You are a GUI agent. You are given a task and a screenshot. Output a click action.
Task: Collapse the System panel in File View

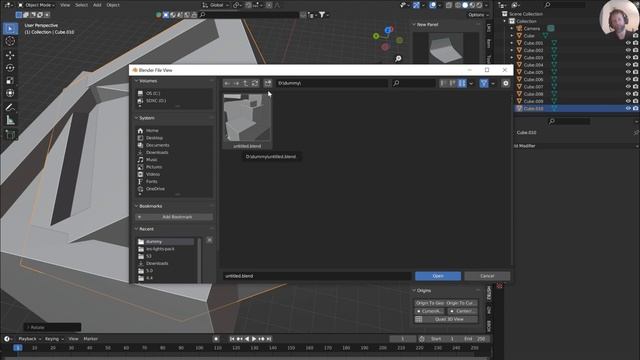coord(137,118)
